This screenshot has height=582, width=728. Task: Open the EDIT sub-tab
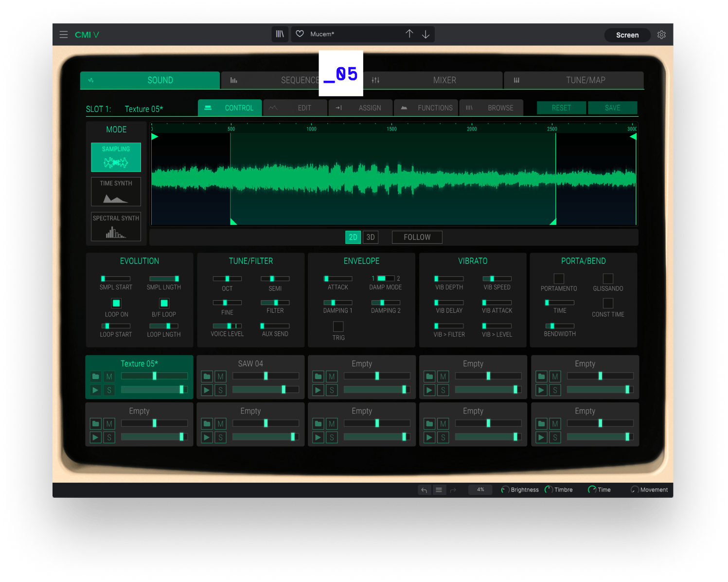tap(295, 108)
